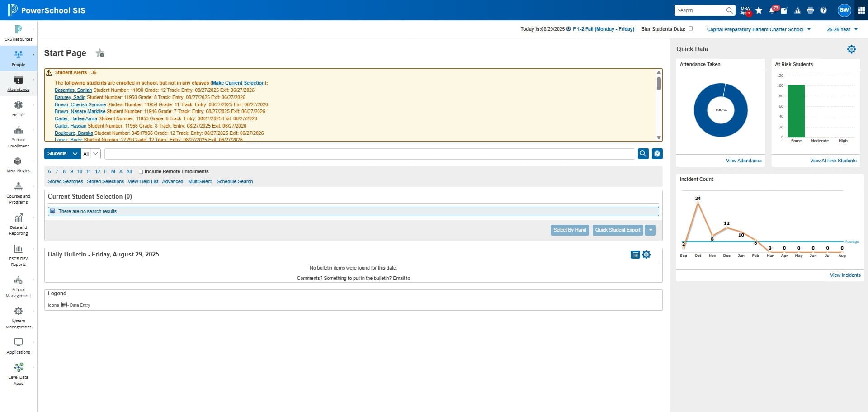
Task: Click the printer icon in header
Action: 810,10
